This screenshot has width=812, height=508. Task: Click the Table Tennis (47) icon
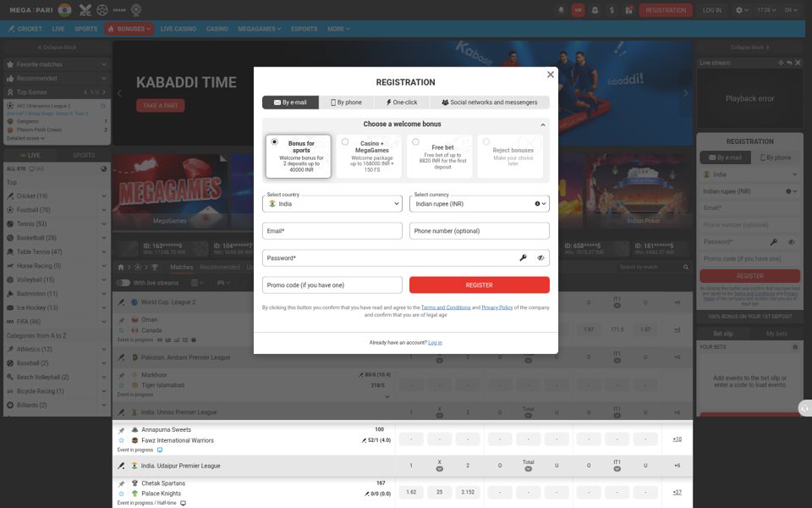point(10,252)
